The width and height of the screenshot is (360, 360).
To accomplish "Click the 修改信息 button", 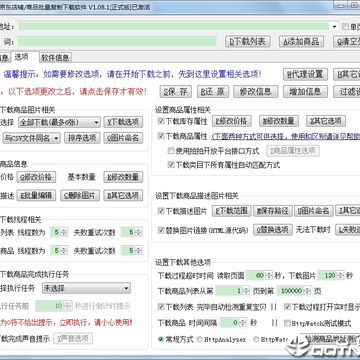I will (256, 91).
